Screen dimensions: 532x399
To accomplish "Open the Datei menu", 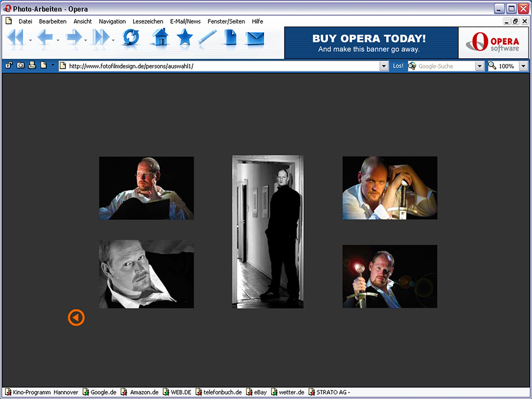I will 25,21.
